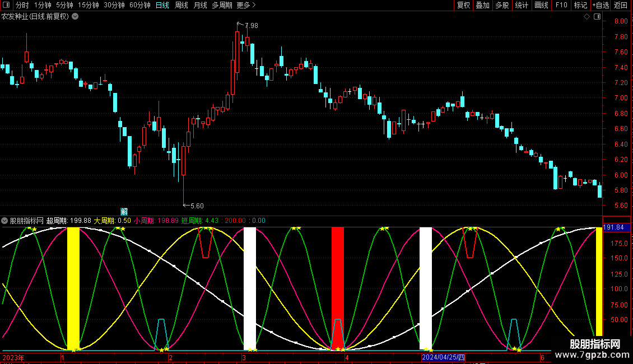This screenshot has height=364, width=633.
Task: Click the 解 marker below the chart
Action: [x=124, y=212]
